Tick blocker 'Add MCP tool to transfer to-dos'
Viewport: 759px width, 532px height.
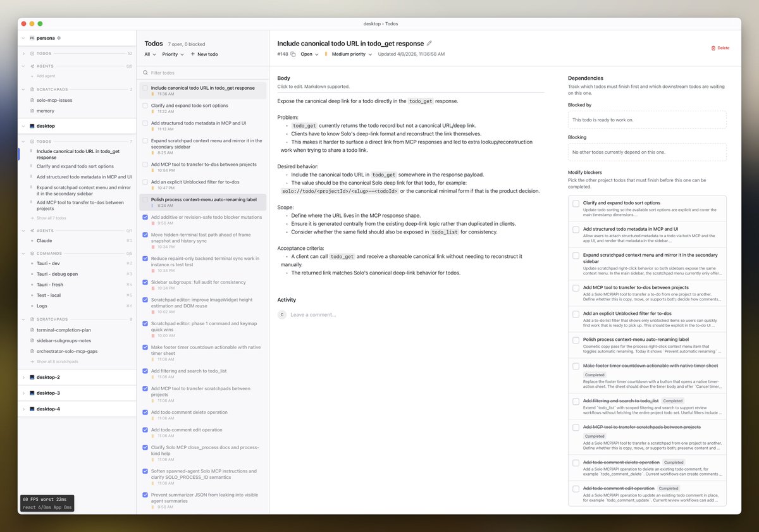pos(576,287)
